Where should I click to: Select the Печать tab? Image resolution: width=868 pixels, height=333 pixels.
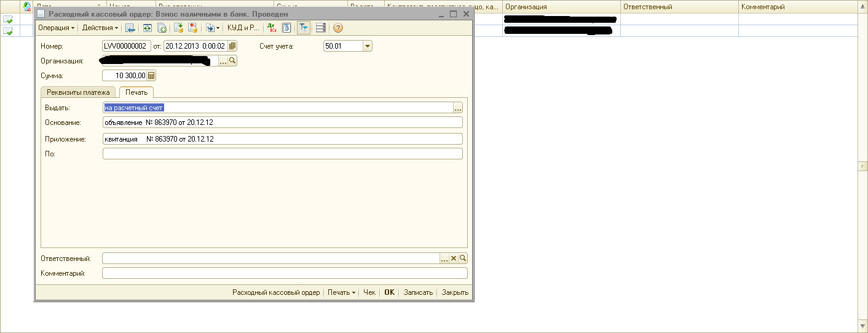[x=136, y=92]
